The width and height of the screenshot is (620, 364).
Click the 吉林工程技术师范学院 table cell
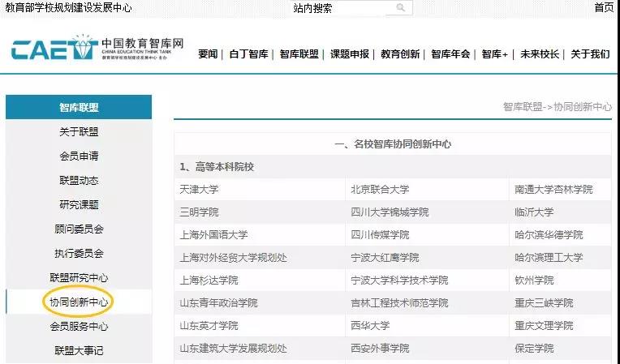(x=427, y=303)
